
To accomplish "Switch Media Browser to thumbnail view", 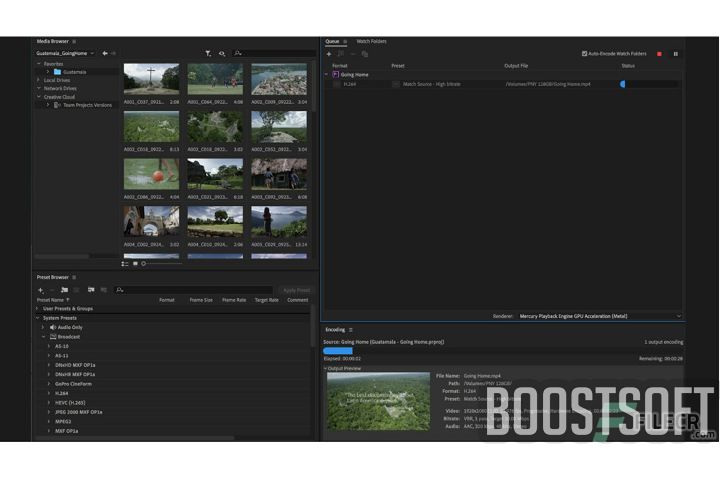I will click(x=135, y=264).
